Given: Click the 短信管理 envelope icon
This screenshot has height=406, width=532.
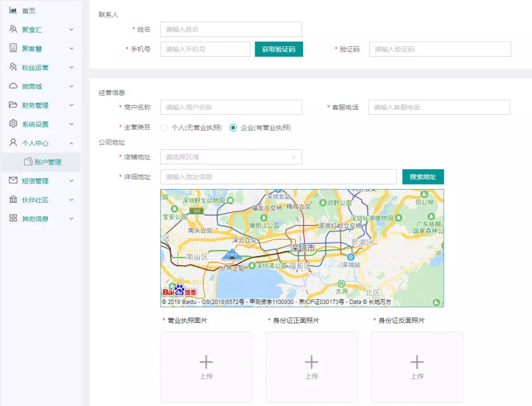Looking at the screenshot, I should coord(13,181).
